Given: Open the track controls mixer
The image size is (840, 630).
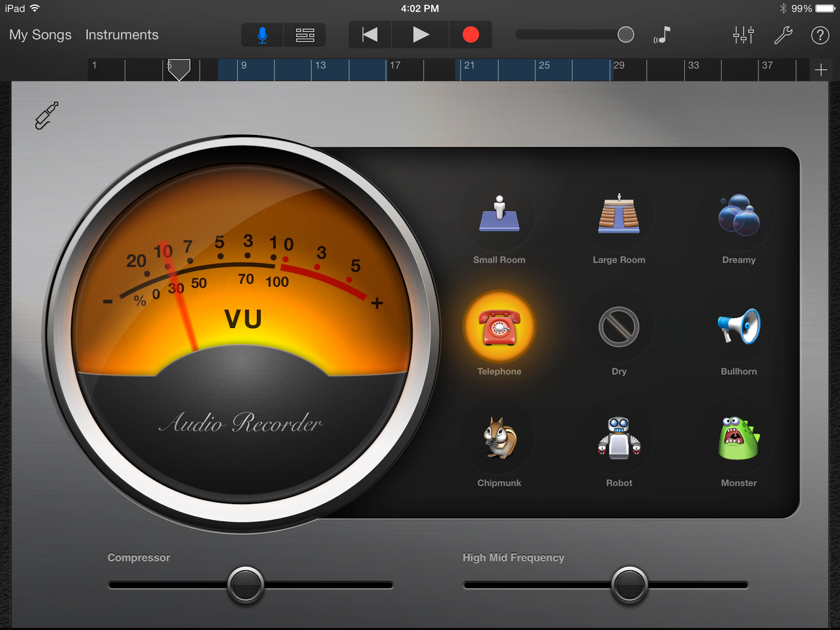Looking at the screenshot, I should tap(743, 35).
